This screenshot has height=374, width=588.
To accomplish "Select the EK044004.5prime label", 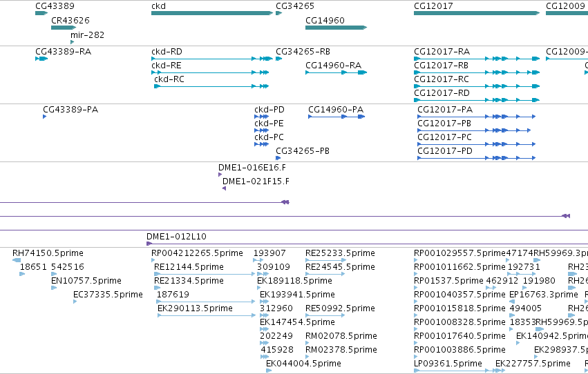I will click(304, 364).
